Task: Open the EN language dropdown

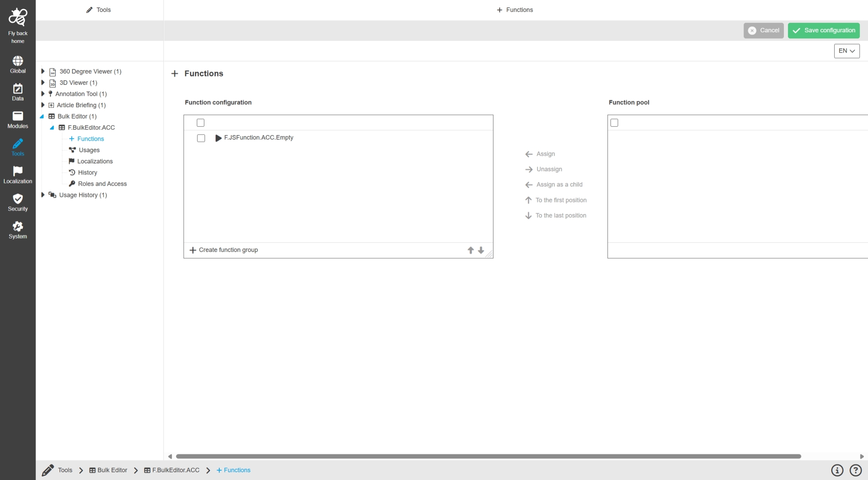Action: (847, 51)
